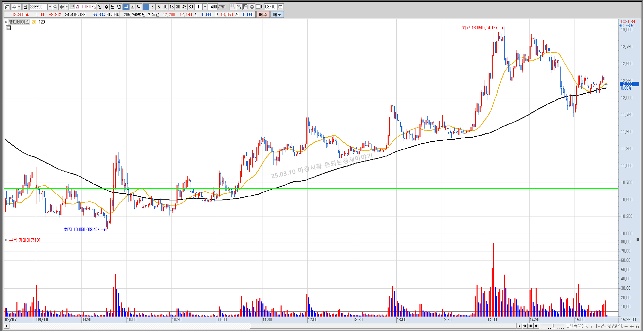
Task: Click the bar count field showing 400
Action: point(212,7)
